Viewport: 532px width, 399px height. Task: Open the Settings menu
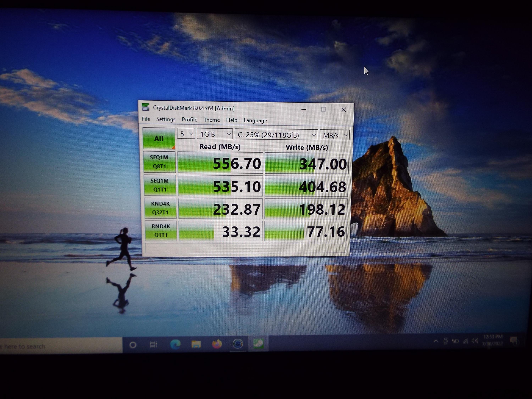point(166,119)
